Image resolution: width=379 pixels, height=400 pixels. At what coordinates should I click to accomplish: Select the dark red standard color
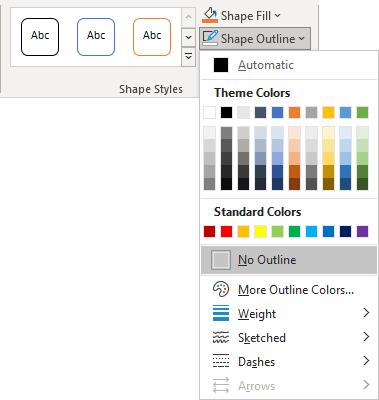(209, 231)
